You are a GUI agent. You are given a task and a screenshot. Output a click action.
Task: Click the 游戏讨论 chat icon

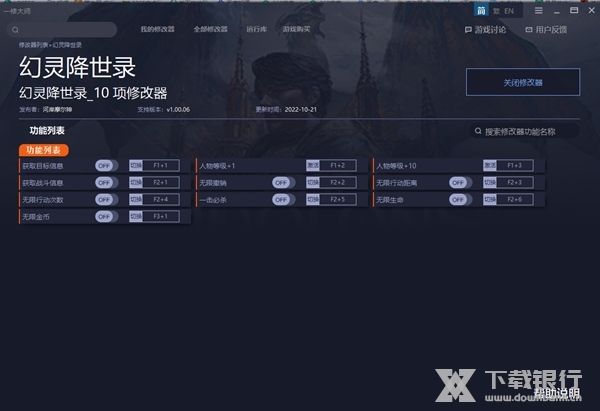468,29
